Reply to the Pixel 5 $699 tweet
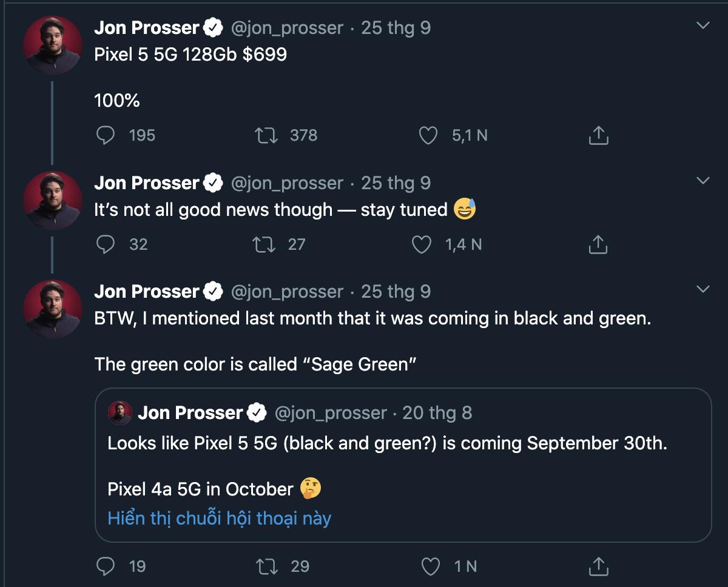The height and width of the screenshot is (587, 728). coord(106,135)
